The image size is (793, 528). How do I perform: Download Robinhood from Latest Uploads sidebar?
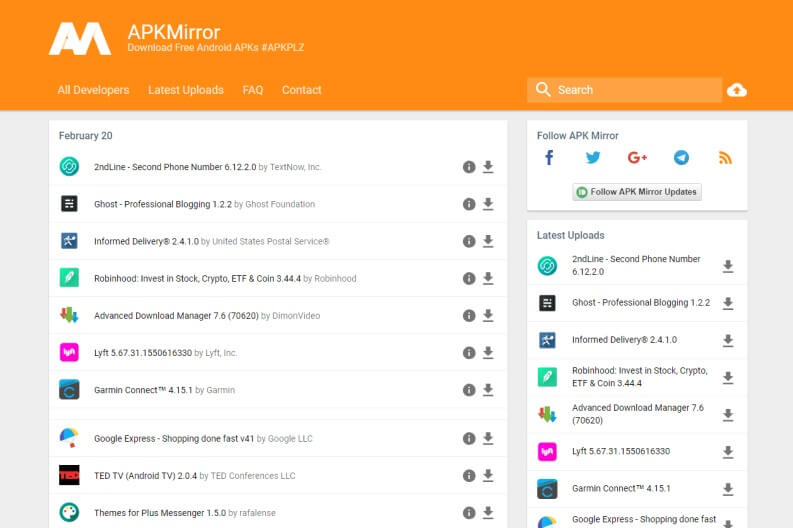pos(728,378)
